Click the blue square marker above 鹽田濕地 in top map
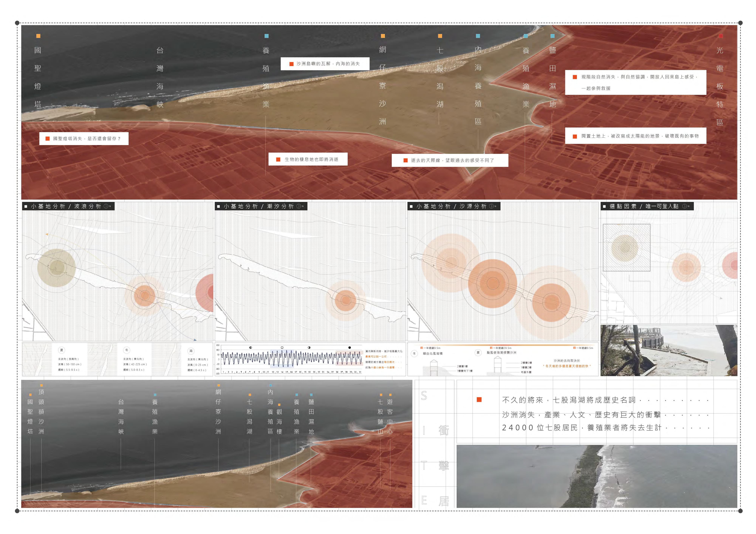 pyautogui.click(x=552, y=36)
